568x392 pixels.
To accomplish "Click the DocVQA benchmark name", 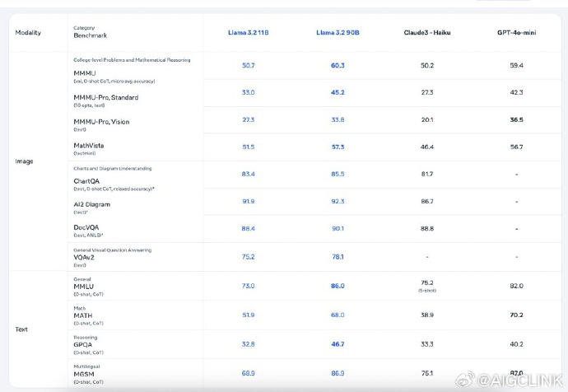I will (86, 227).
